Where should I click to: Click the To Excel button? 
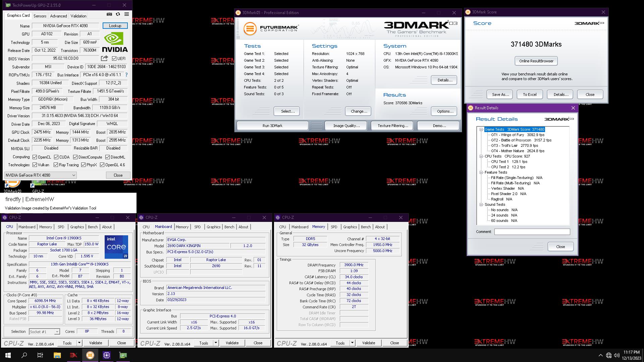[530, 95]
